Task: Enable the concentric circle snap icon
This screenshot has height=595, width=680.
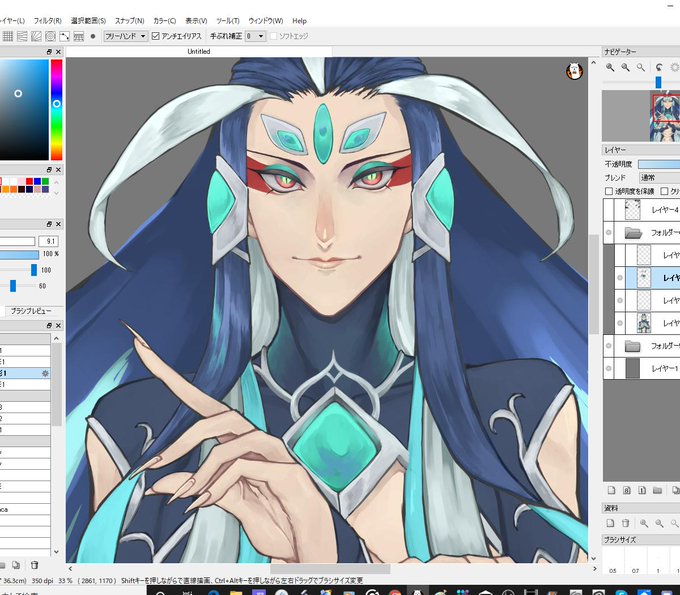Action: 50,36
